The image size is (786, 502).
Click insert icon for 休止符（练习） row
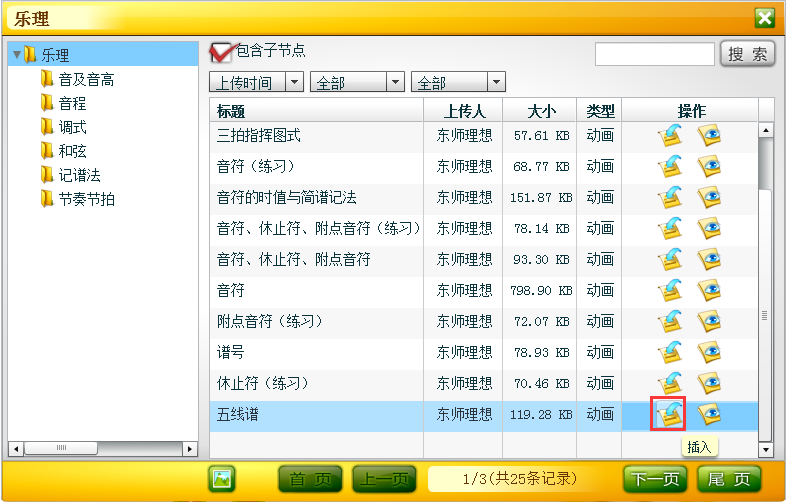click(668, 384)
